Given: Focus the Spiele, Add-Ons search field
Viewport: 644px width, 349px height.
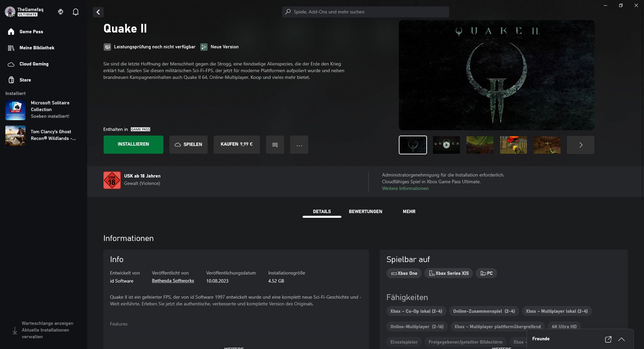Looking at the screenshot, I should [366, 12].
